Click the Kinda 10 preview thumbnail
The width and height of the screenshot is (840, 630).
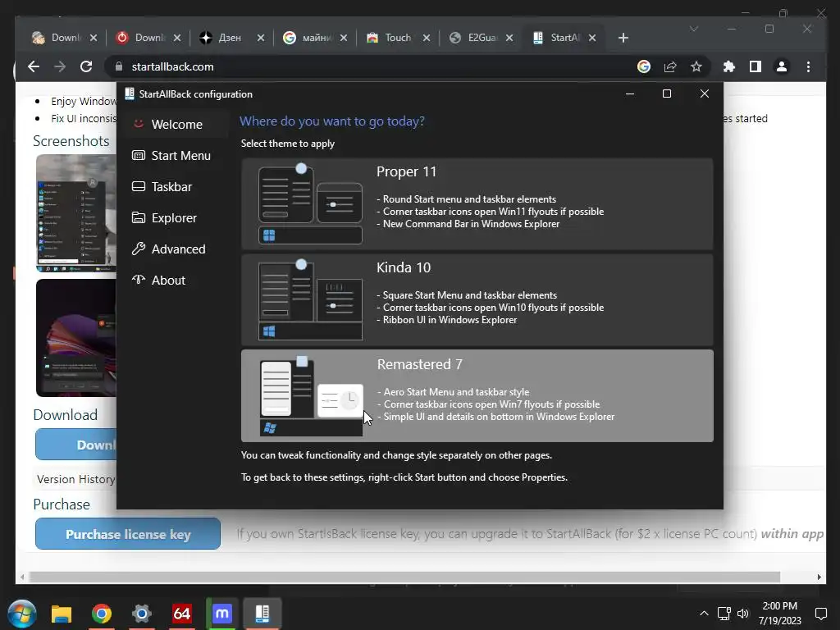[x=310, y=299]
